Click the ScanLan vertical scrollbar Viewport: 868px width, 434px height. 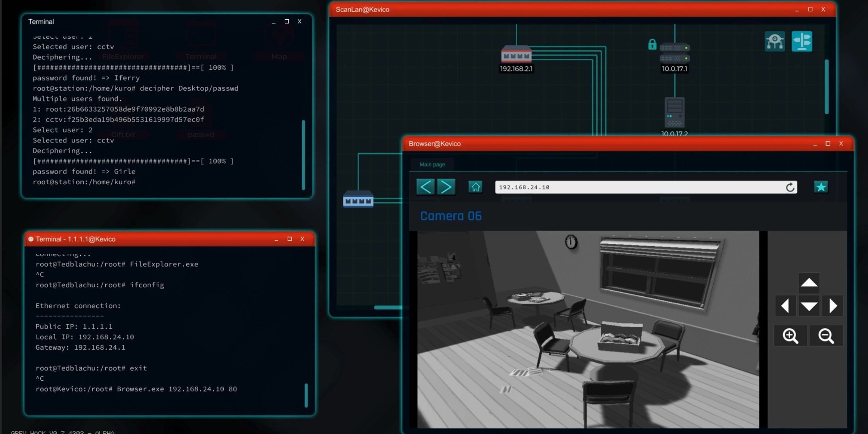coord(827,87)
